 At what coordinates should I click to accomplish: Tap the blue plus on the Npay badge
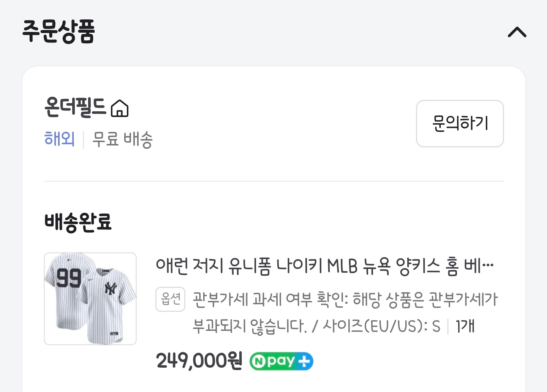(304, 361)
